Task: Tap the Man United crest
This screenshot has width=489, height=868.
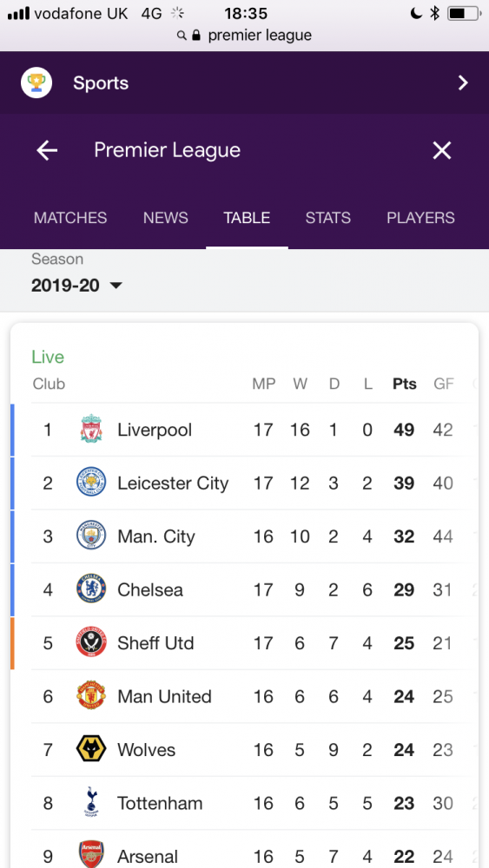Action: point(91,696)
